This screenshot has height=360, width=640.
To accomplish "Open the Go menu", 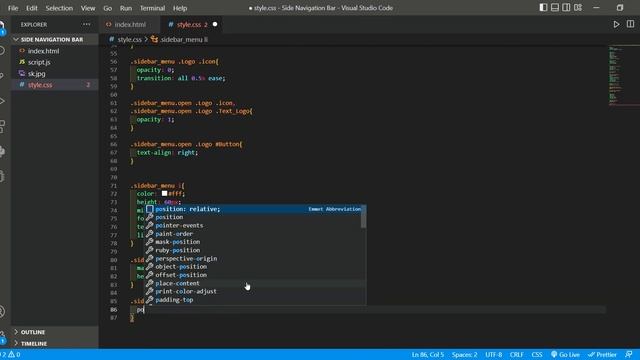I will 107,8.
